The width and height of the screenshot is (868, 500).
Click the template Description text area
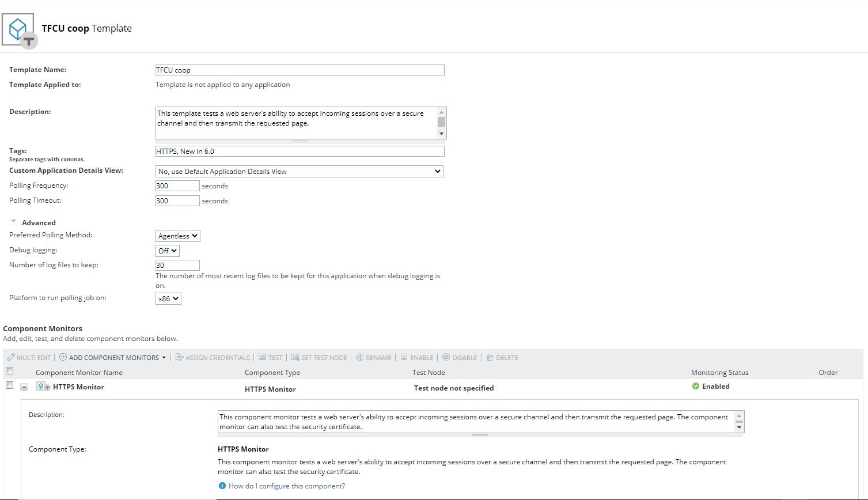tap(296, 123)
